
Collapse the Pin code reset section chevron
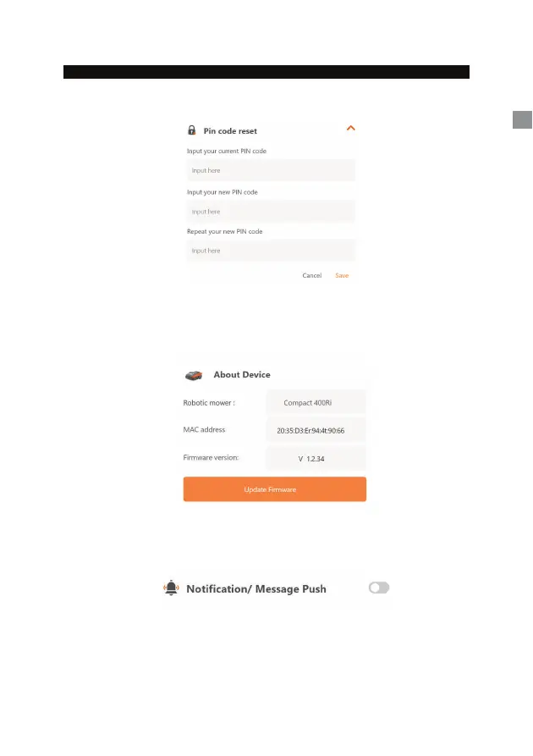click(x=351, y=128)
